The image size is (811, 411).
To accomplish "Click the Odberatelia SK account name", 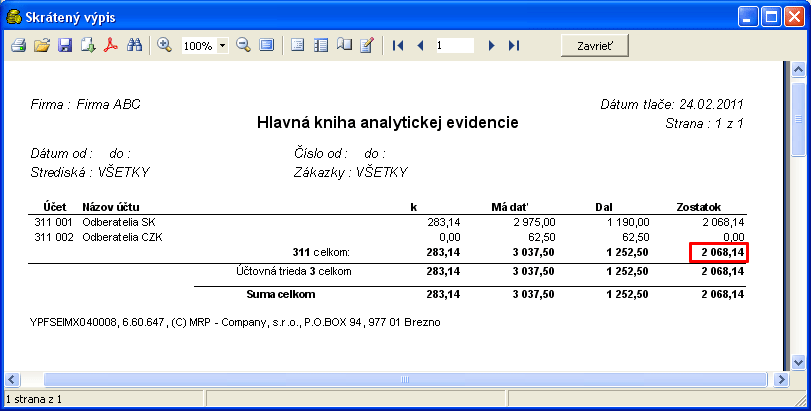I will [x=119, y=222].
